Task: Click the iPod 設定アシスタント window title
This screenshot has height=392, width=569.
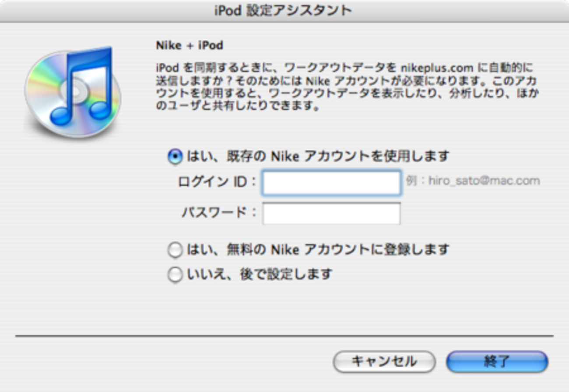Action: point(283,10)
